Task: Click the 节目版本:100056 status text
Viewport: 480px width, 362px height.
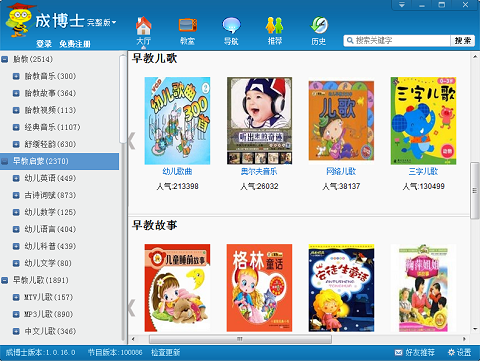Action: (x=115, y=352)
